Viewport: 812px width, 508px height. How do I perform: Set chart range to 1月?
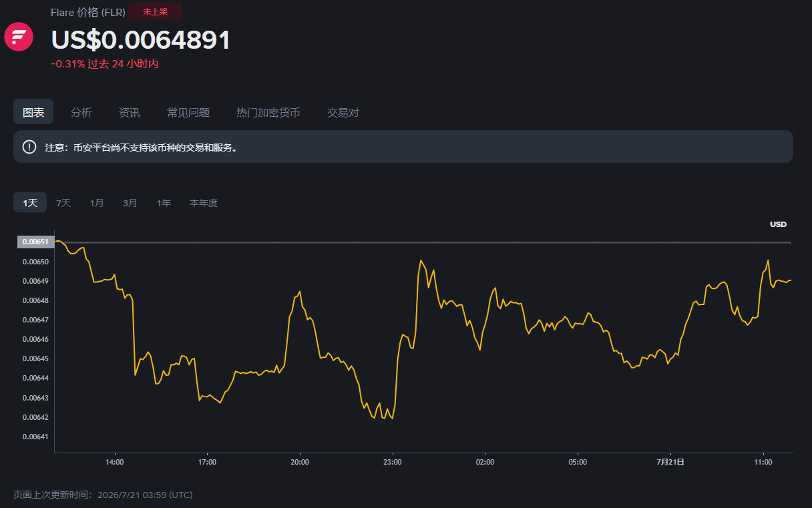click(x=97, y=203)
